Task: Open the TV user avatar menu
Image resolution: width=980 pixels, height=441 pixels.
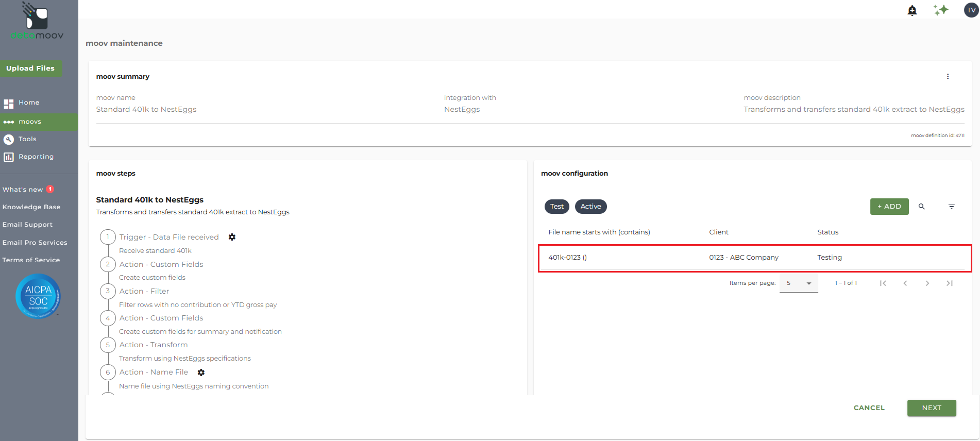Action: coord(971,10)
